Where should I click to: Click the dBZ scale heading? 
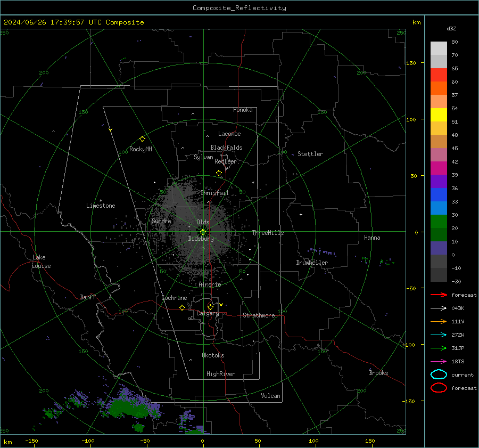[451, 28]
